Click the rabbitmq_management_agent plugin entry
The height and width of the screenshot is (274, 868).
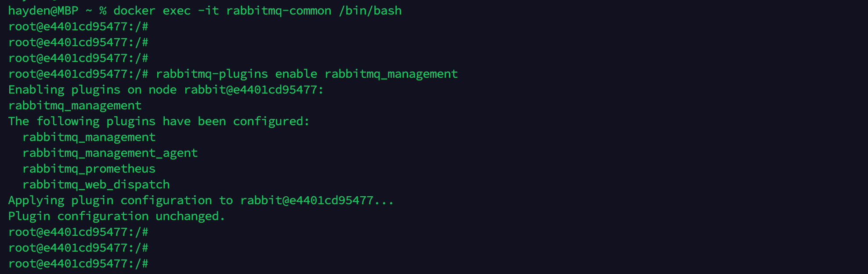coord(110,153)
